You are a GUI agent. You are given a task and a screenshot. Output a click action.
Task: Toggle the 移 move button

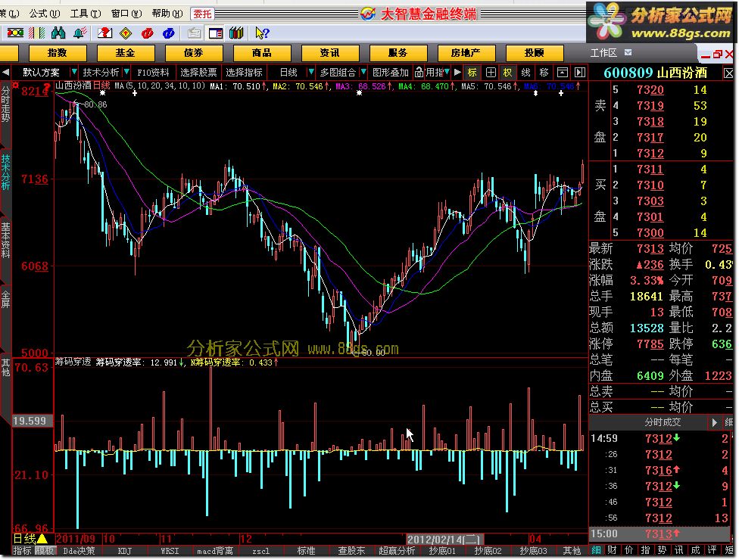pyautogui.click(x=544, y=73)
